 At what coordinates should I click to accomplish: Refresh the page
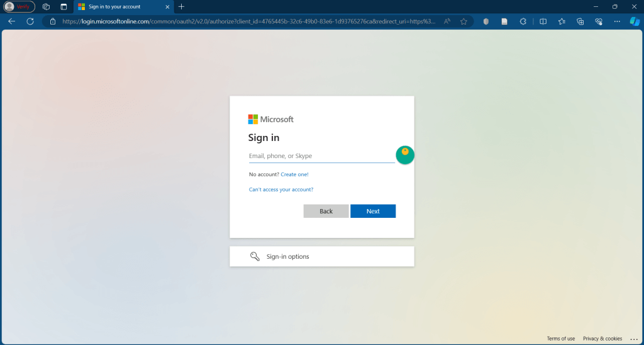tap(30, 21)
